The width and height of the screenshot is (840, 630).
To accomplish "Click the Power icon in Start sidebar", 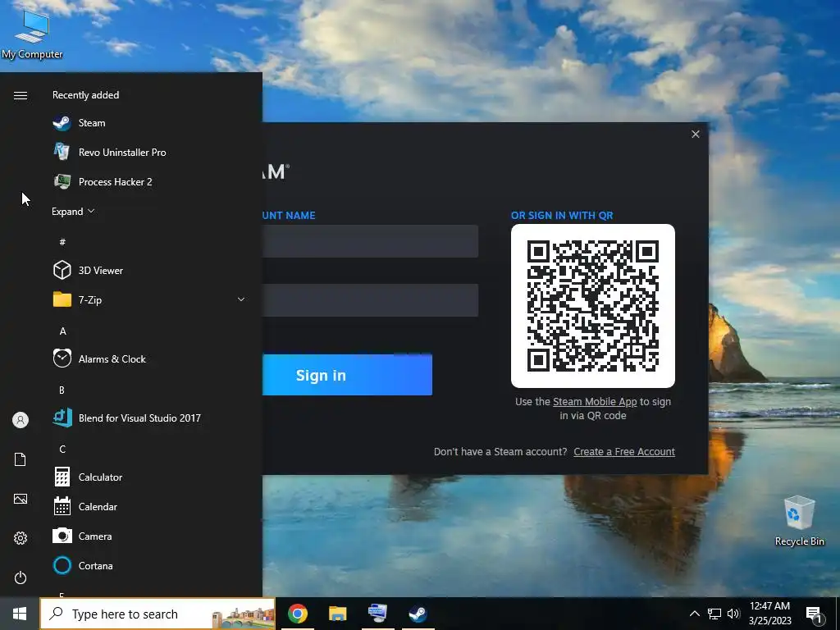I will [x=21, y=577].
